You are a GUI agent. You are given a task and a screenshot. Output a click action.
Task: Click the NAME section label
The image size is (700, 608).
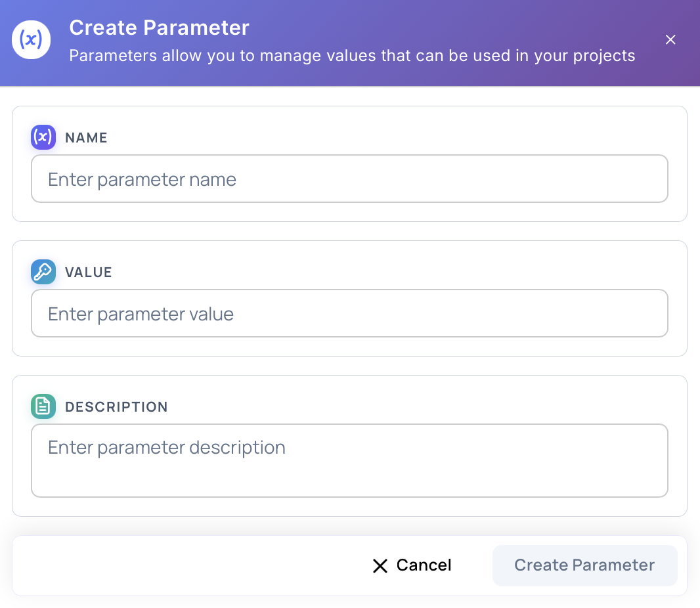[86, 138]
